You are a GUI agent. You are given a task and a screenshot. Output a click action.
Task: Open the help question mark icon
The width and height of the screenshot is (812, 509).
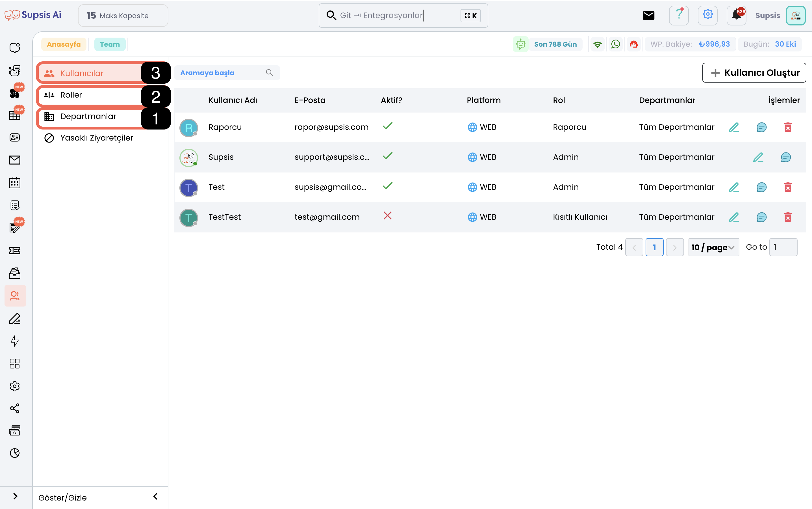click(x=679, y=15)
